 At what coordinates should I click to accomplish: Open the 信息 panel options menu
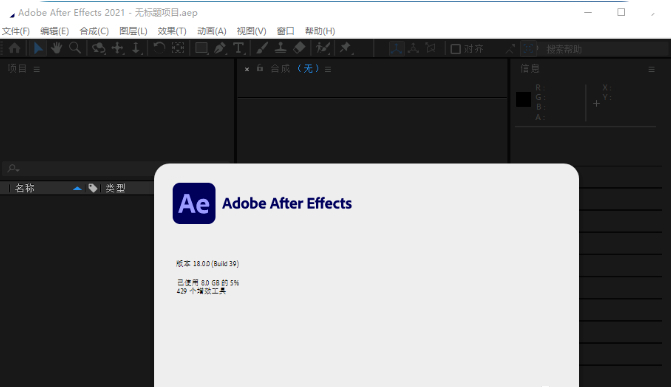(x=651, y=69)
